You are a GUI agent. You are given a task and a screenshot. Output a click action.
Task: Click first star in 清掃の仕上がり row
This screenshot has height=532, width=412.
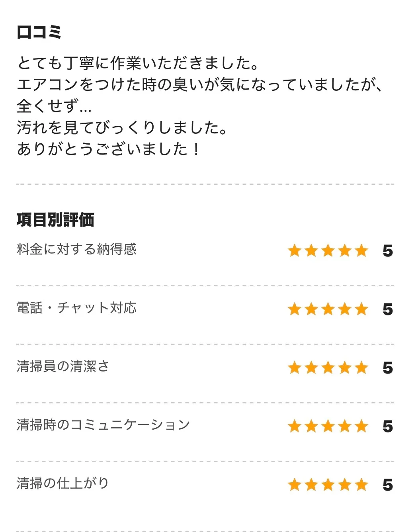(295, 485)
